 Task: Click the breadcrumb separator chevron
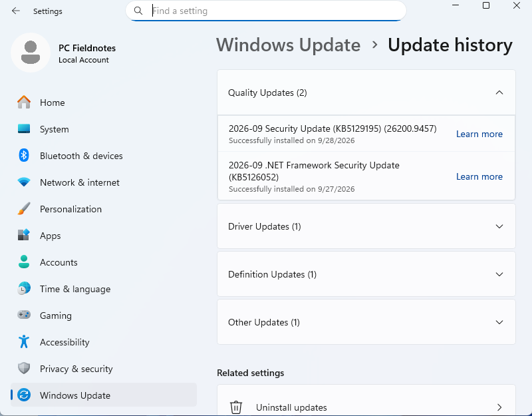[374, 45]
